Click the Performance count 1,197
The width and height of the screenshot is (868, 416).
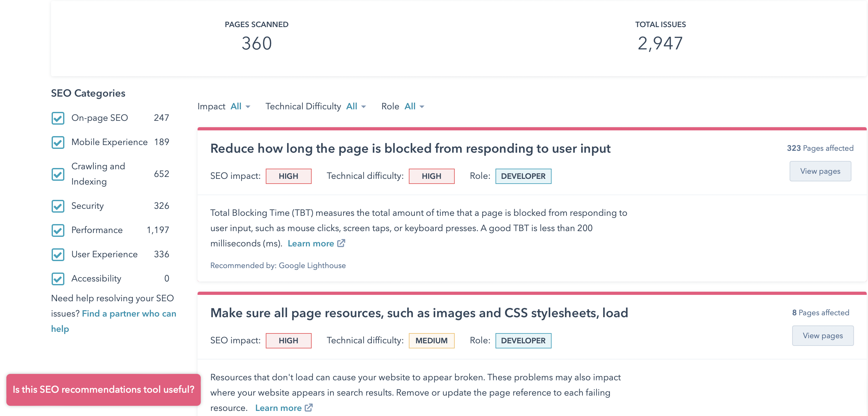[x=158, y=230]
